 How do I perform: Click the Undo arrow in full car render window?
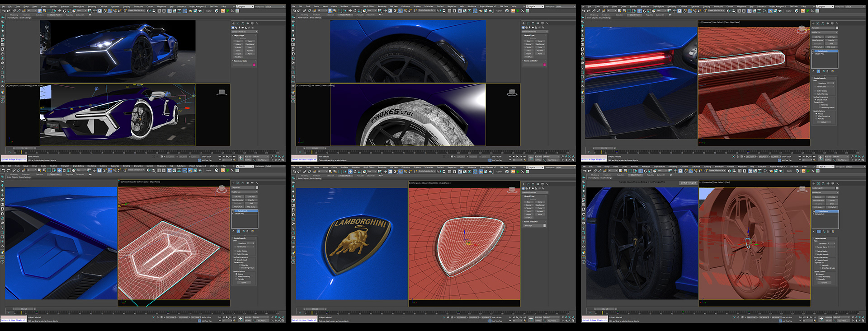[4, 11]
